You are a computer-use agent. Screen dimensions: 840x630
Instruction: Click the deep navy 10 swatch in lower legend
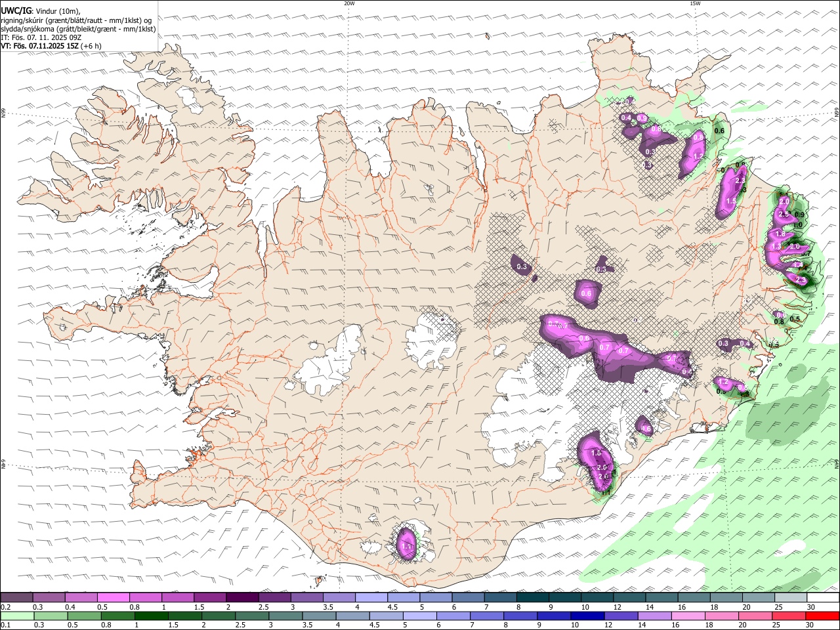click(586, 616)
